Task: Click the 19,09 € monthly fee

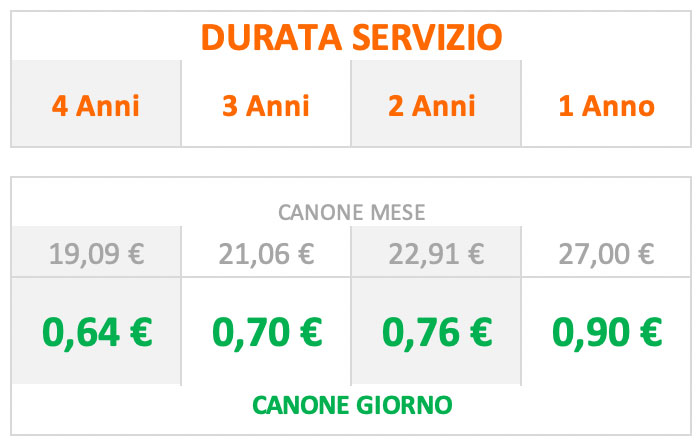Action: [x=96, y=254]
